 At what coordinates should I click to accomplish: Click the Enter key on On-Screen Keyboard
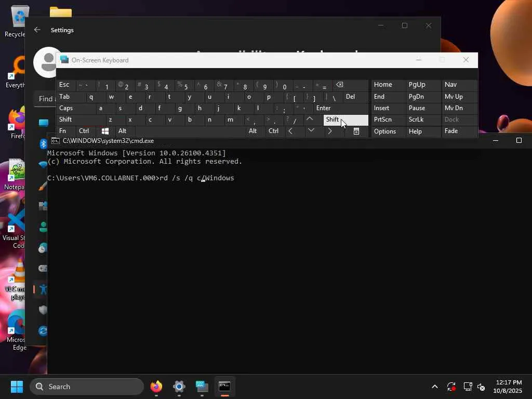[341, 108]
